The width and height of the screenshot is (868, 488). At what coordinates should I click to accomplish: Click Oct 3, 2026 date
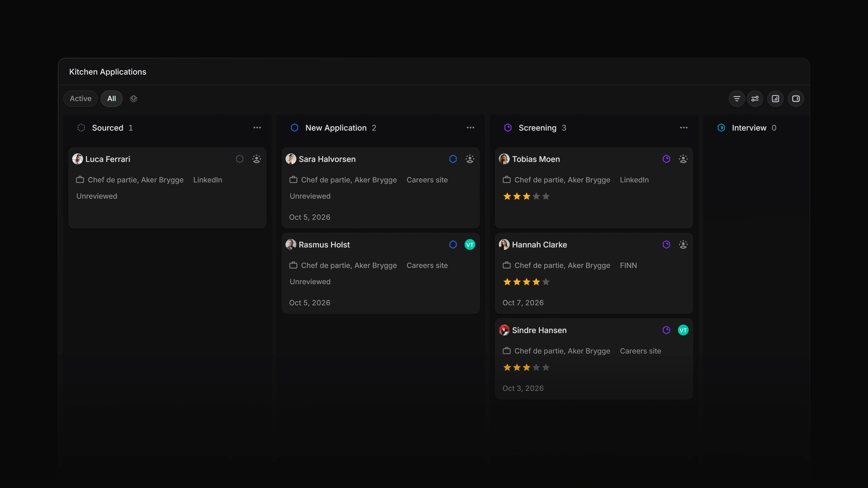tap(523, 388)
